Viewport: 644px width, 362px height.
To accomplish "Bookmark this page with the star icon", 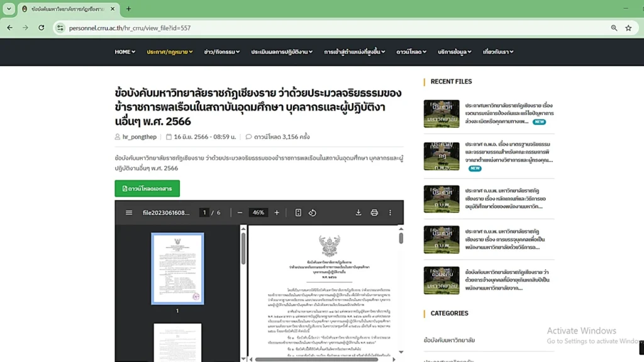I will pos(628,28).
